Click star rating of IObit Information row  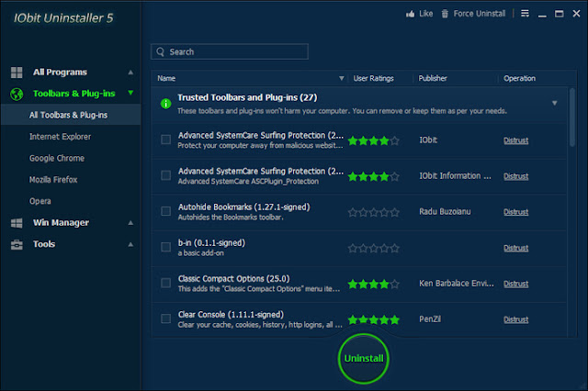click(x=374, y=176)
